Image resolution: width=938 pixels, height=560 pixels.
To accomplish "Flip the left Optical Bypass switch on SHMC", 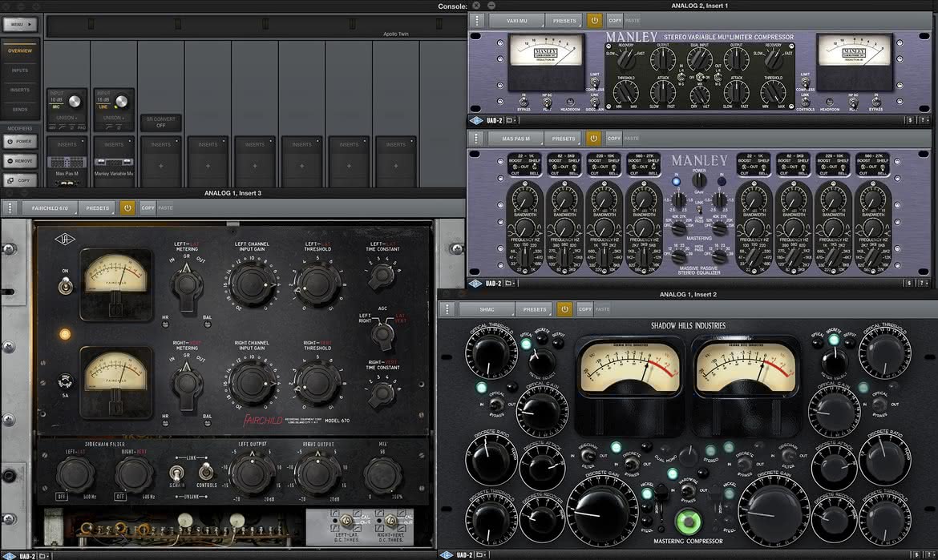I will point(496,405).
